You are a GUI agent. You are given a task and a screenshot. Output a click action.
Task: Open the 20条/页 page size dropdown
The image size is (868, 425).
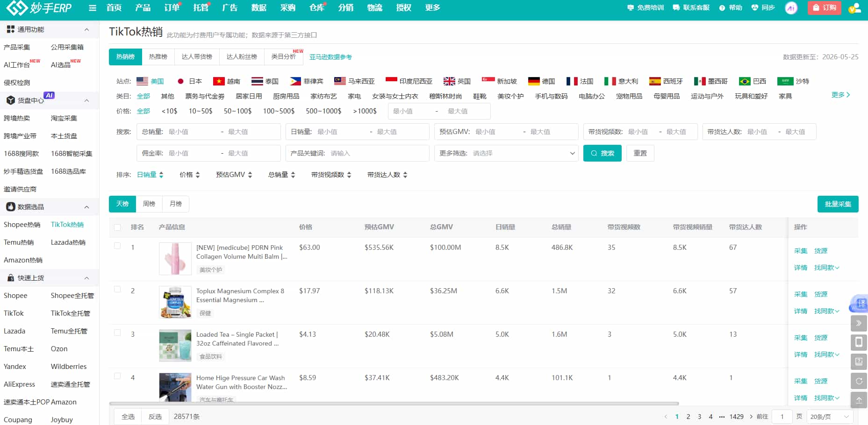(x=830, y=417)
